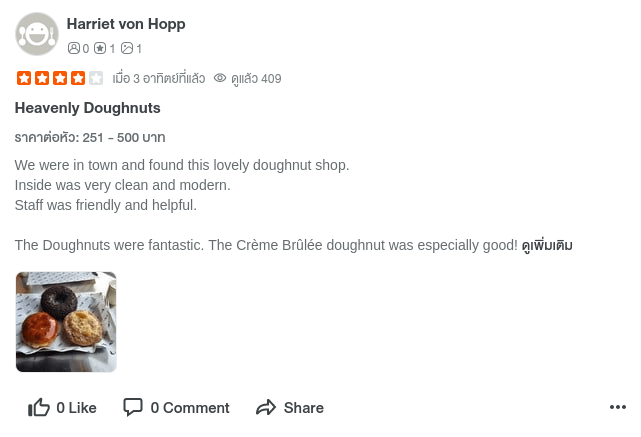Click the first orange rating star
This screenshot has width=641, height=437.
24,78
